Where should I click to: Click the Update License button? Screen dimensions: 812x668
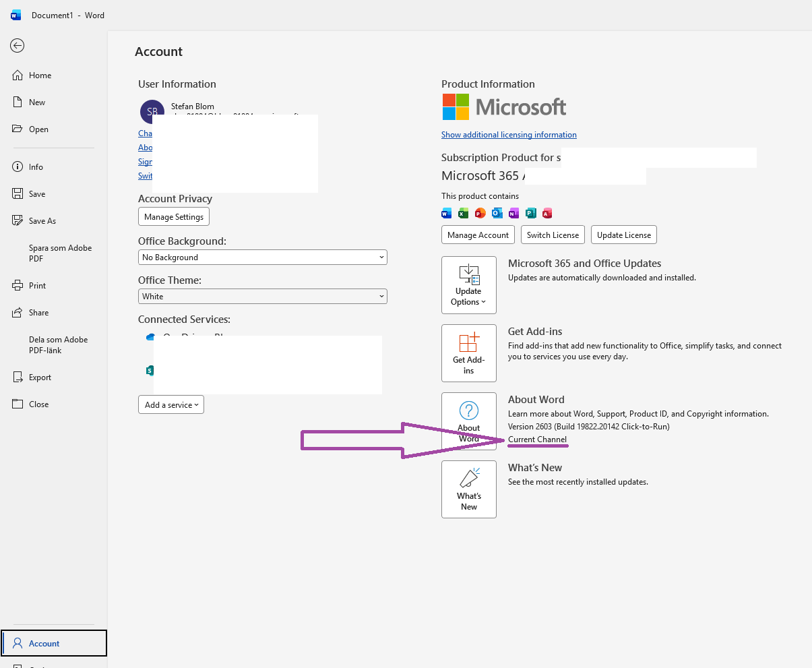point(624,235)
